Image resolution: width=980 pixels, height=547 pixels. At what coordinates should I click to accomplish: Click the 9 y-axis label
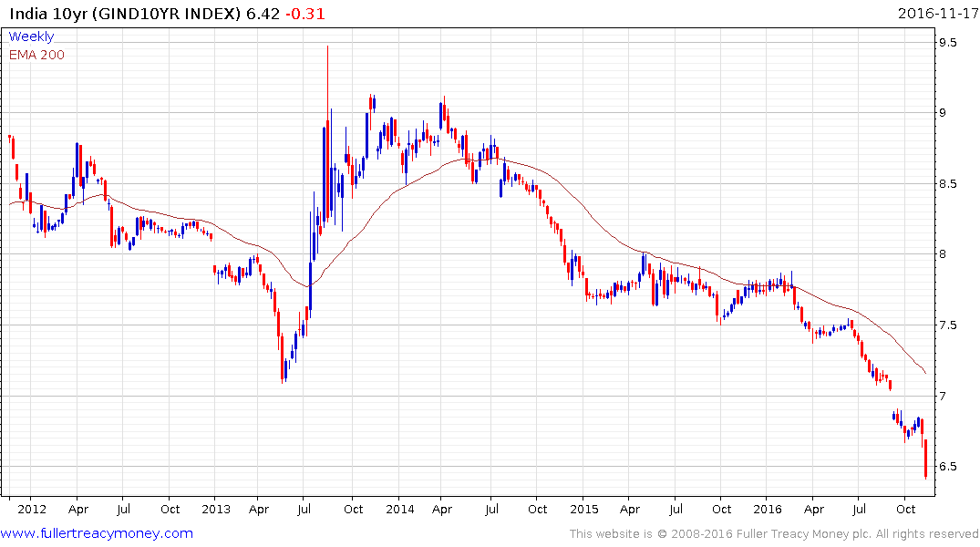943,113
